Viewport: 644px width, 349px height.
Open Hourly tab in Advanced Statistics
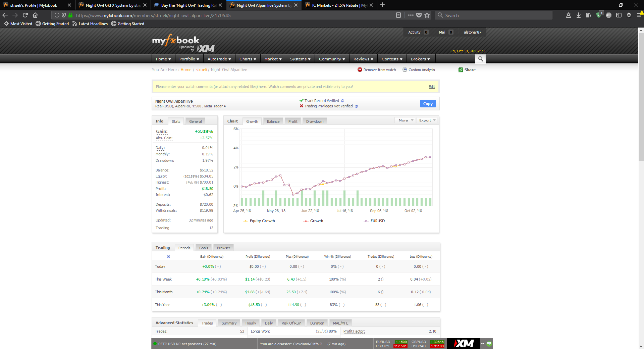(251, 323)
